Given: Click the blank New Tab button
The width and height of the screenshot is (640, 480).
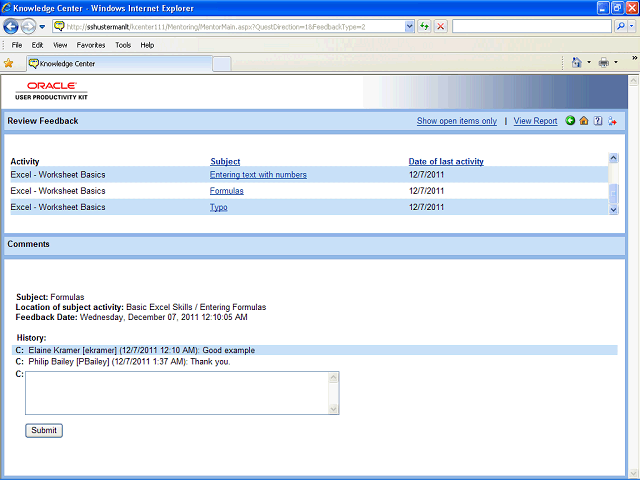Looking at the screenshot, I should tap(222, 64).
